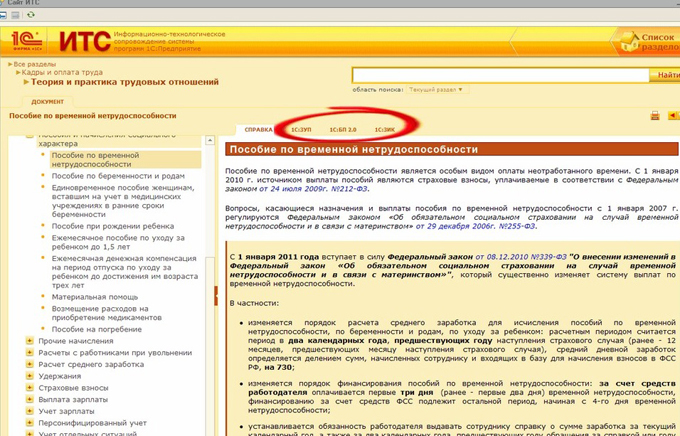The height and width of the screenshot is (436, 680).
Task: Open law link от 24 июля 2009г. №212-ФЗ
Action: coord(314,189)
